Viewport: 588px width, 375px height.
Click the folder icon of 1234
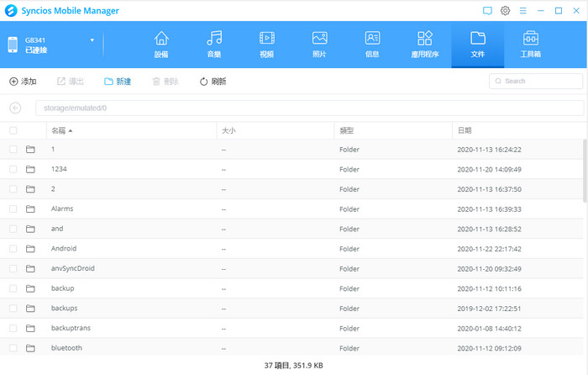[30, 169]
